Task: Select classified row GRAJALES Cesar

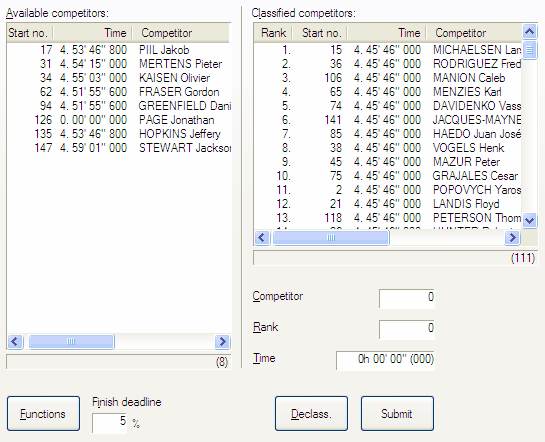Action: (x=388, y=176)
